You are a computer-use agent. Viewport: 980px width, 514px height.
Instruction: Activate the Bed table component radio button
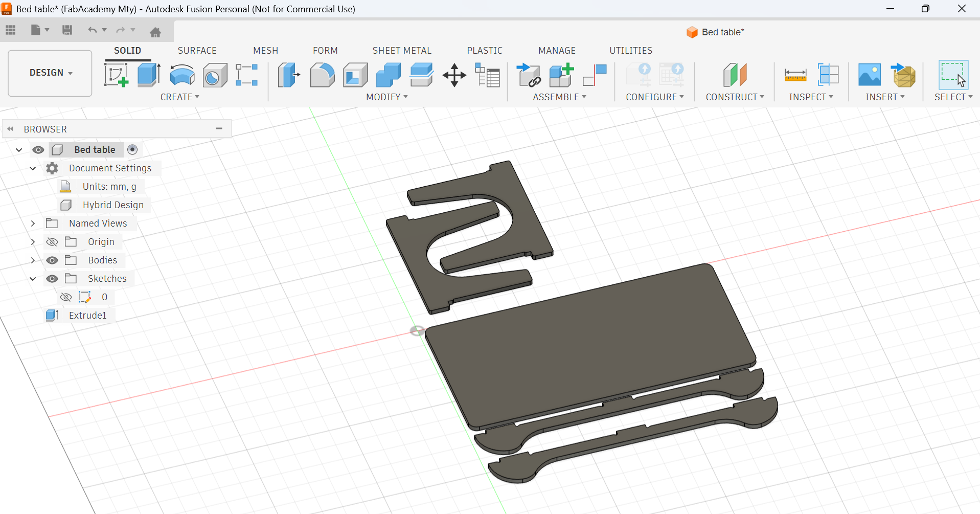point(132,149)
